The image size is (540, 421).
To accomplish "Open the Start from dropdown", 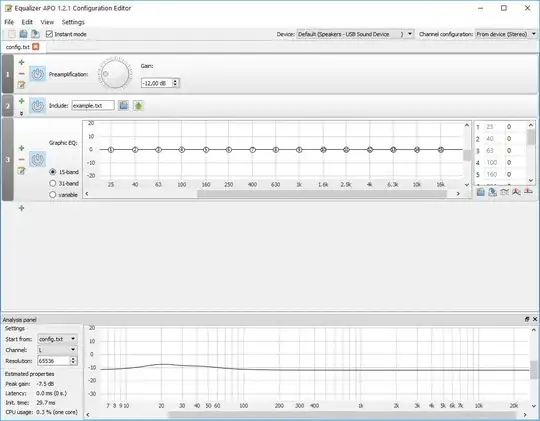I will click(x=57, y=339).
